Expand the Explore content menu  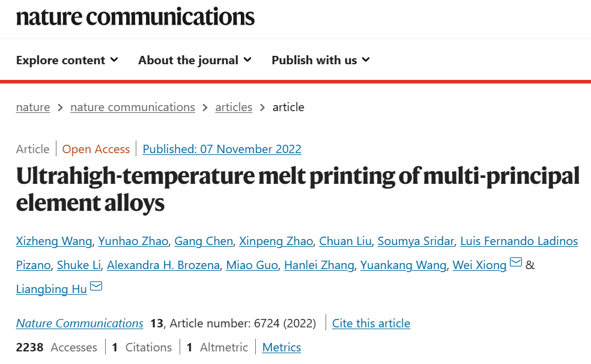click(67, 60)
